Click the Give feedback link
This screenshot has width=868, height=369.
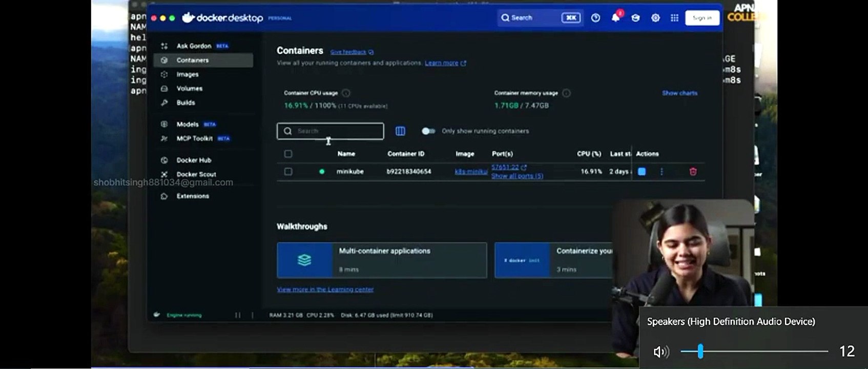tap(352, 52)
